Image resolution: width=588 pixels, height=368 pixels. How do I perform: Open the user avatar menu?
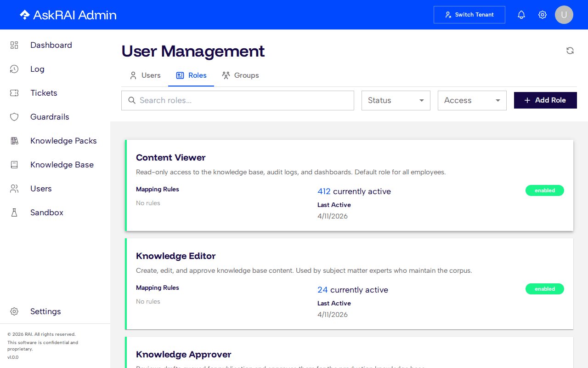564,15
